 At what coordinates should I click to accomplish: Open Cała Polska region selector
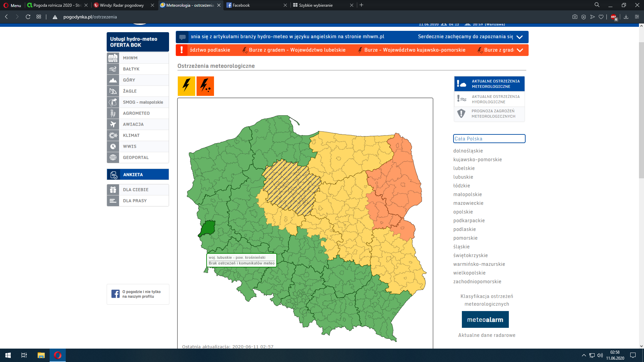point(489,139)
